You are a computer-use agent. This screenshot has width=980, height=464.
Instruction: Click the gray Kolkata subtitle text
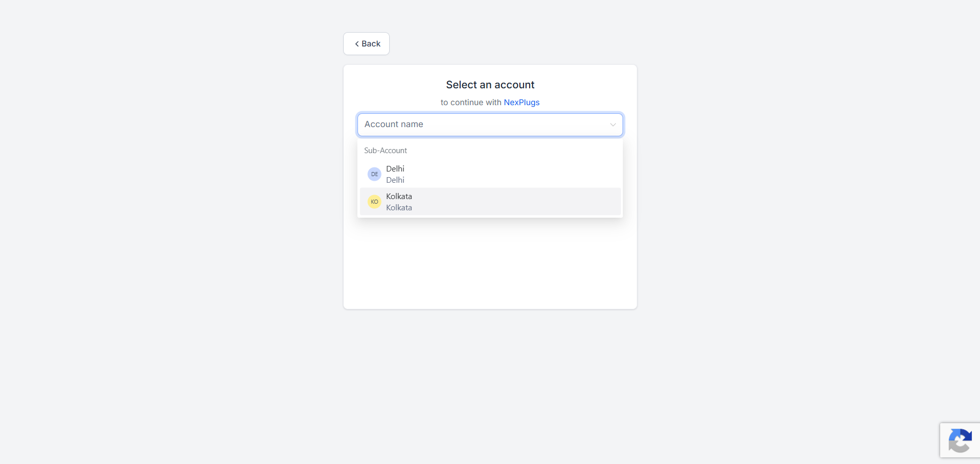pos(399,207)
